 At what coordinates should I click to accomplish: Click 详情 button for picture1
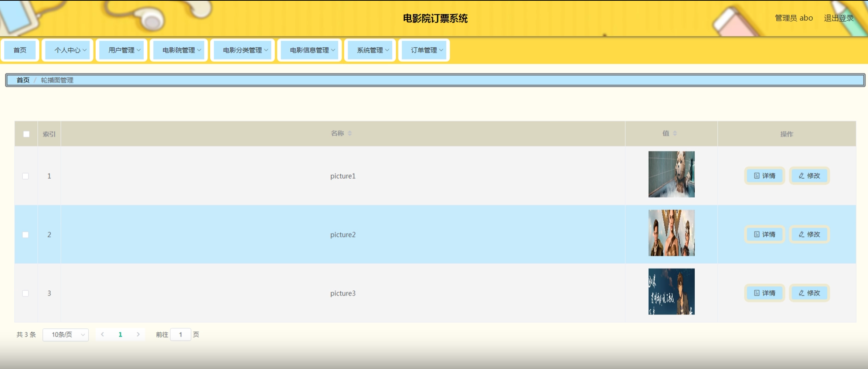click(x=765, y=176)
